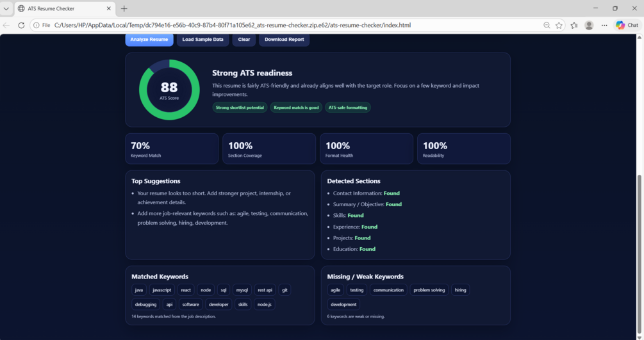
Task: Click the page vertical scrollbar thumb
Action: (640, 255)
